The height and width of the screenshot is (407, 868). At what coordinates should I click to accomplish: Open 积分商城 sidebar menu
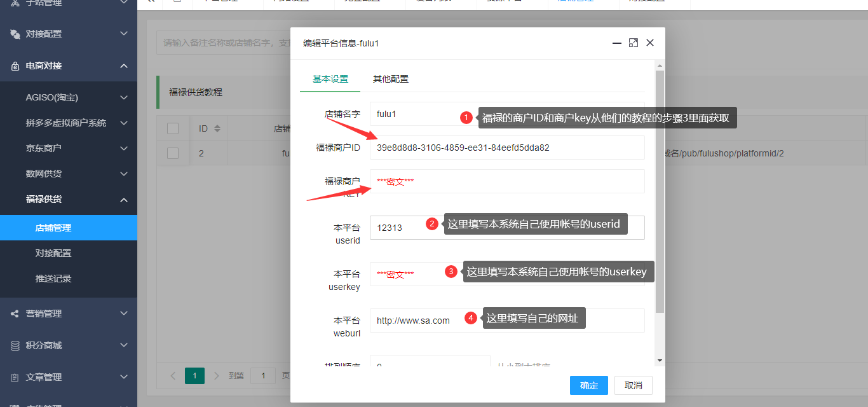pos(69,345)
